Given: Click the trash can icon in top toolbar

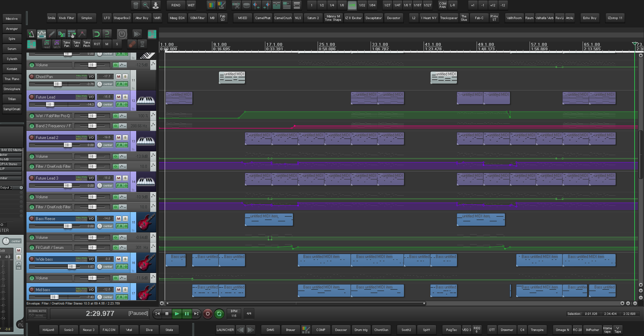Looking at the screenshot, I should (x=136, y=5).
